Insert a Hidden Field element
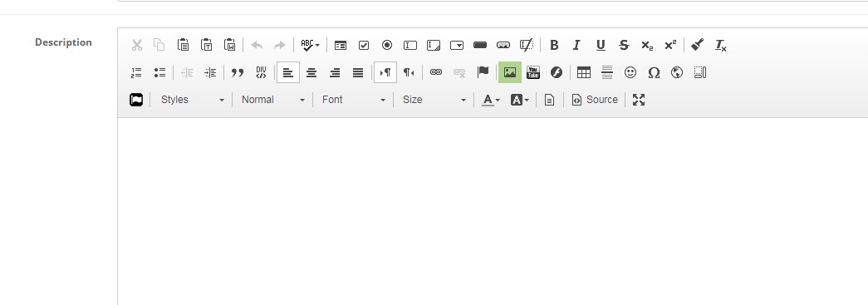The height and width of the screenshot is (305, 868). 527,46
